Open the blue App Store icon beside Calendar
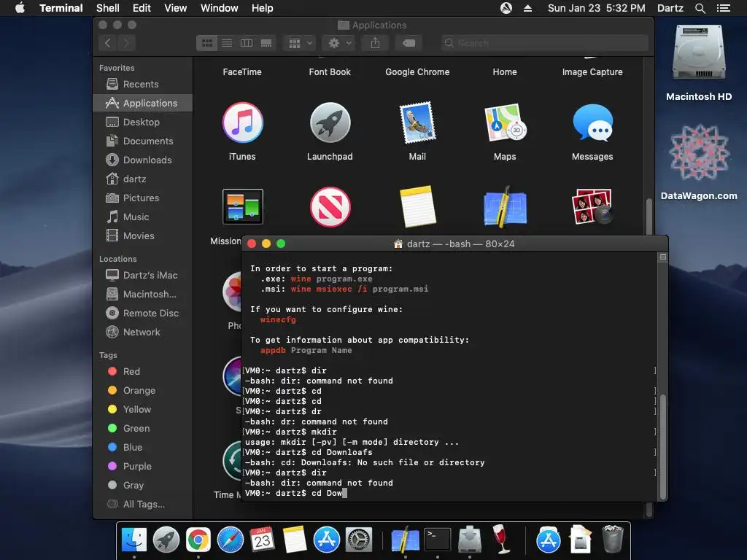This screenshot has height=560, width=747. pyautogui.click(x=326, y=540)
